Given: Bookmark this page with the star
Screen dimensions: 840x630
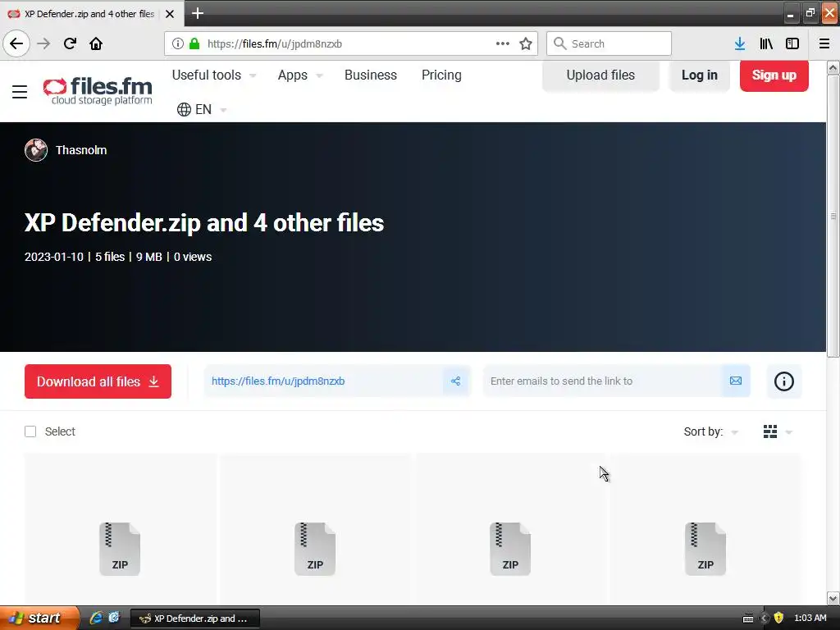Looking at the screenshot, I should pyautogui.click(x=526, y=43).
